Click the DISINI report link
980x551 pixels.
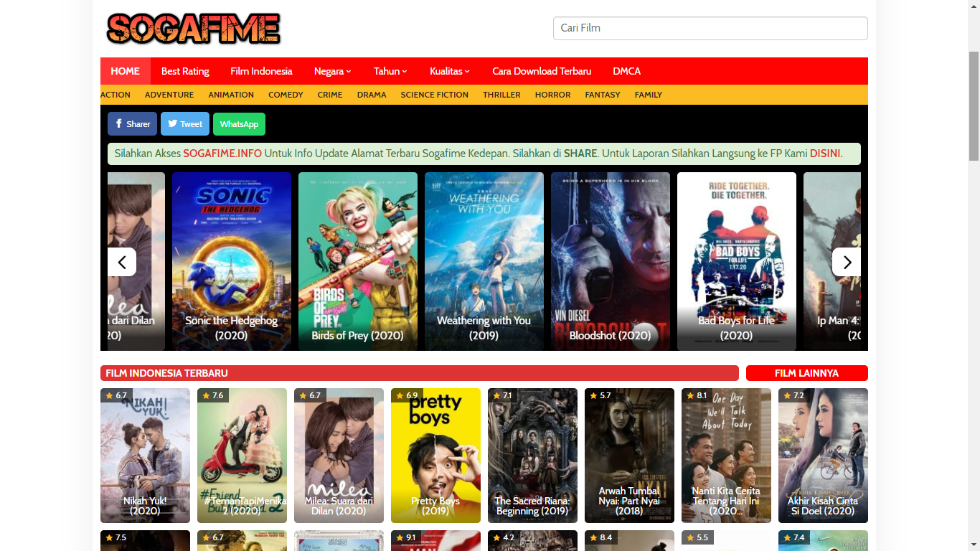[x=825, y=154]
